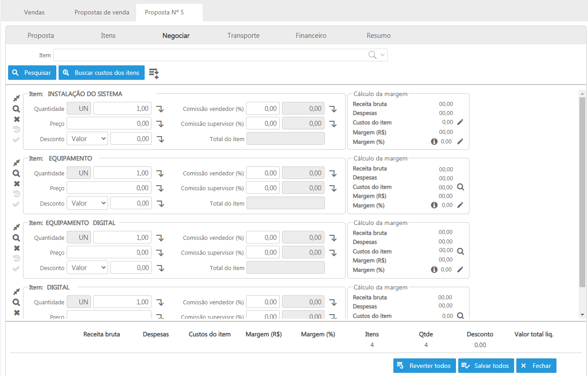Open Desconto type dropdown for EQUIPAMENTO DIGITAL
The width and height of the screenshot is (588, 376).
pos(87,268)
